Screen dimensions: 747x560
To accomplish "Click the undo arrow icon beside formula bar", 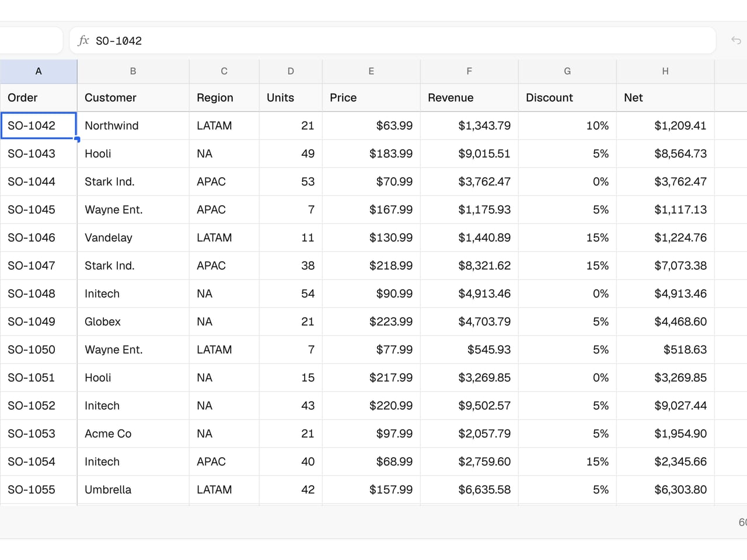I will 736,40.
